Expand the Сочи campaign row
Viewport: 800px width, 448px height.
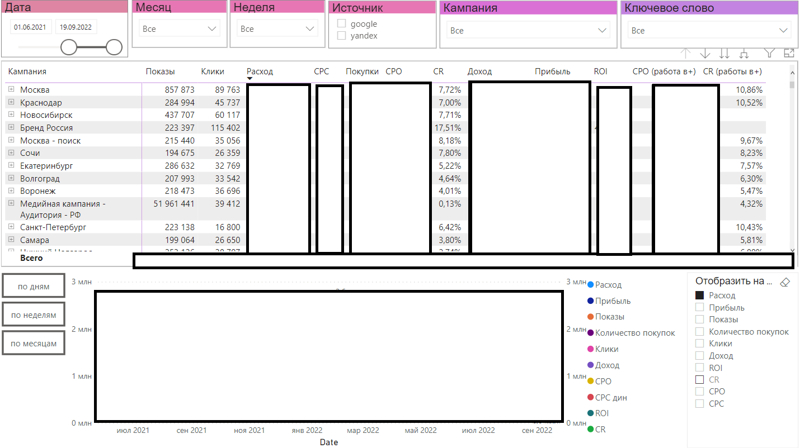coord(12,153)
